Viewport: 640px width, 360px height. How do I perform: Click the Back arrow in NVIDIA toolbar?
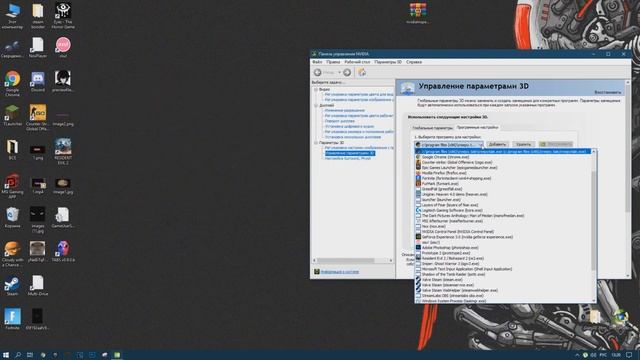coord(318,72)
